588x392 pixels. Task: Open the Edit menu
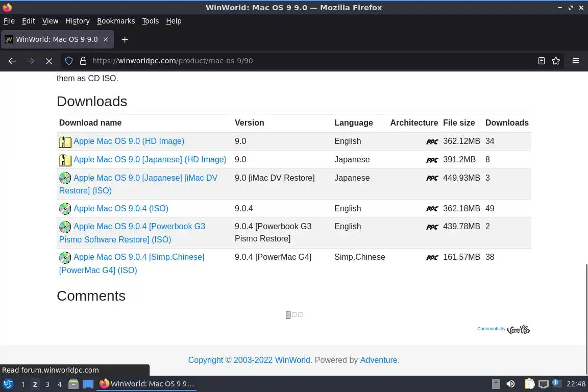[29, 21]
